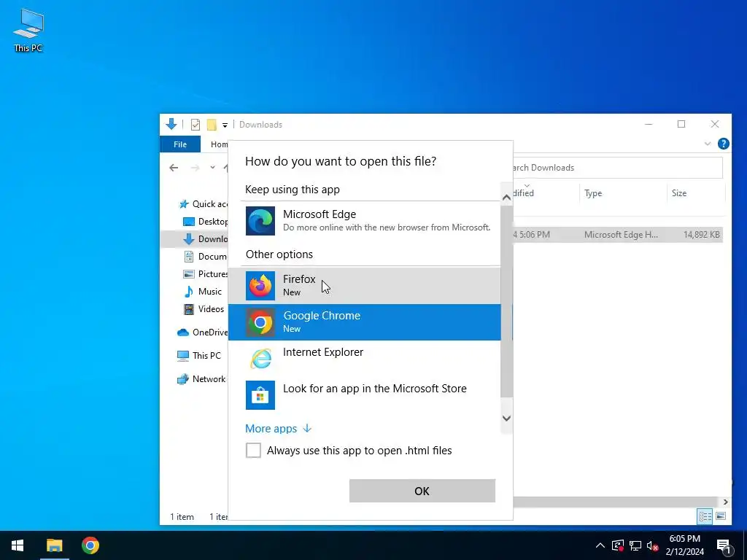The image size is (747, 560).
Task: Launch Chrome from the taskbar
Action: click(90, 545)
